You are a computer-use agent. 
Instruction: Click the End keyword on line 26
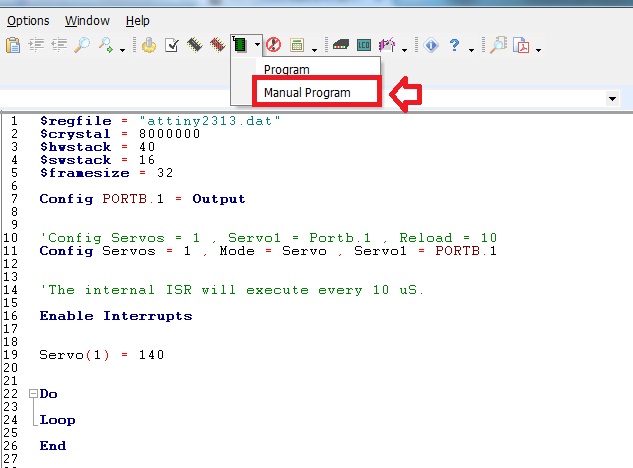click(x=53, y=446)
